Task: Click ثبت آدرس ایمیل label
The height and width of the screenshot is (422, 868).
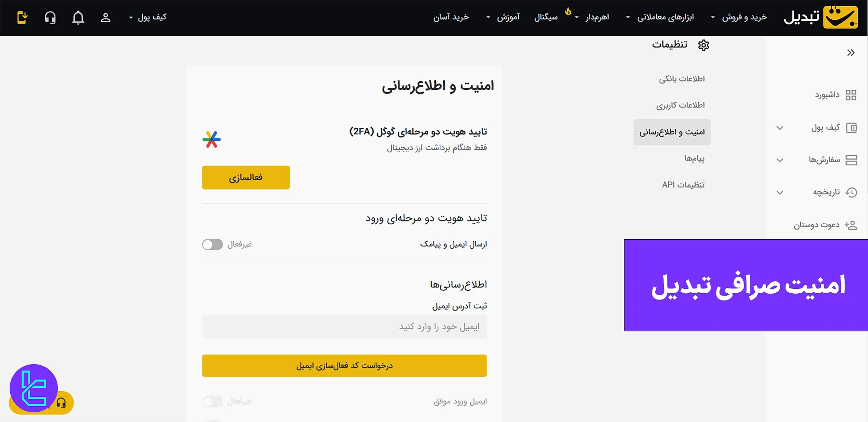Action: [x=460, y=306]
